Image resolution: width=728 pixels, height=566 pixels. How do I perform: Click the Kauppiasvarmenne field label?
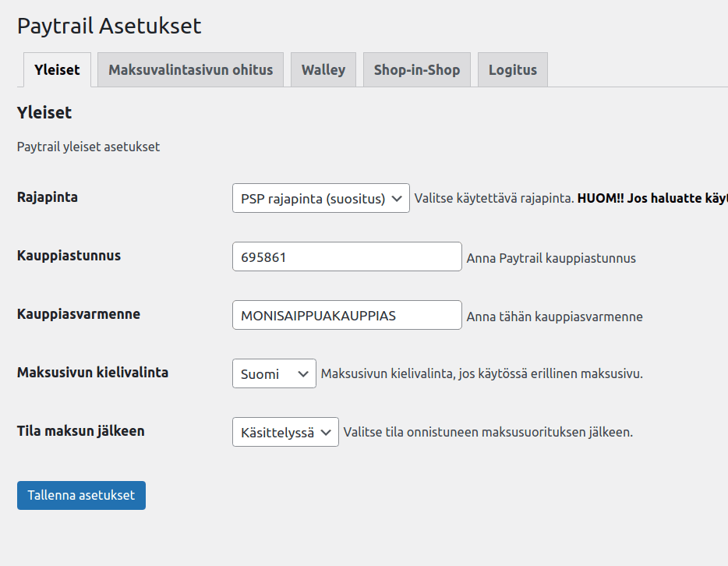pos(79,314)
